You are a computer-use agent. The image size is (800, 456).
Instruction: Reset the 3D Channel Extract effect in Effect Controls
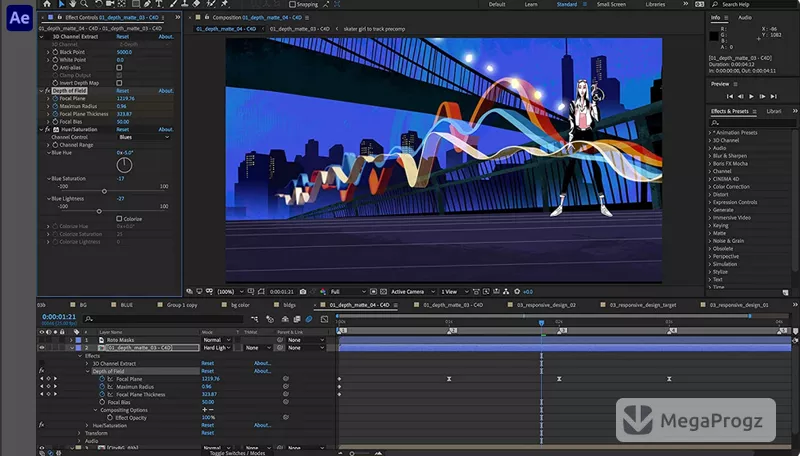(x=122, y=37)
